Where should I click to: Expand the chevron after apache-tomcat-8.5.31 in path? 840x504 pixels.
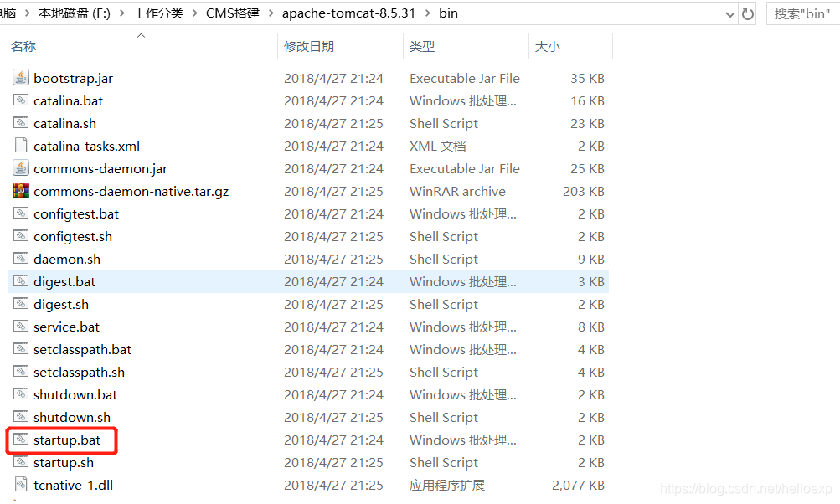click(427, 13)
